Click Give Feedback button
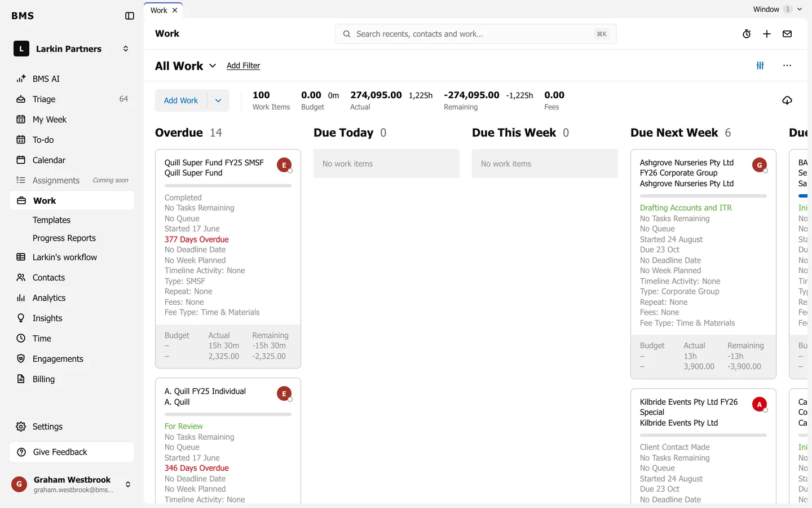This screenshot has width=812, height=508. 72,452
